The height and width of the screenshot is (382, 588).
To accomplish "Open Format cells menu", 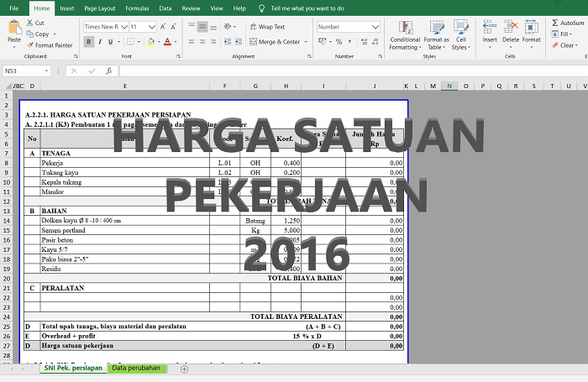I will point(532,34).
